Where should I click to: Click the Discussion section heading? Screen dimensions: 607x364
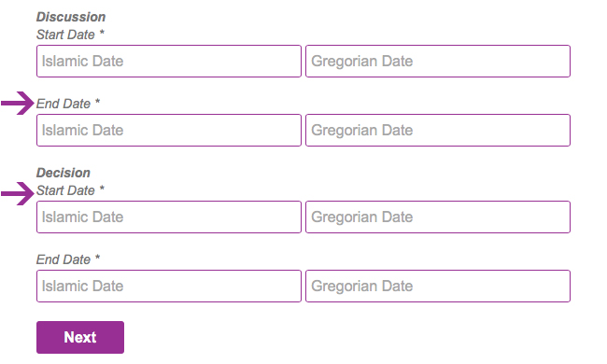71,17
